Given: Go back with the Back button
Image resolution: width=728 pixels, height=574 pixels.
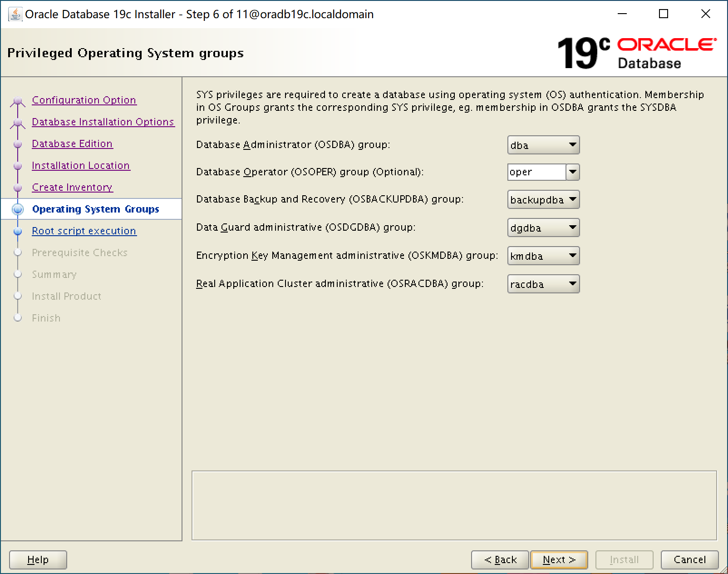Looking at the screenshot, I should pos(500,560).
